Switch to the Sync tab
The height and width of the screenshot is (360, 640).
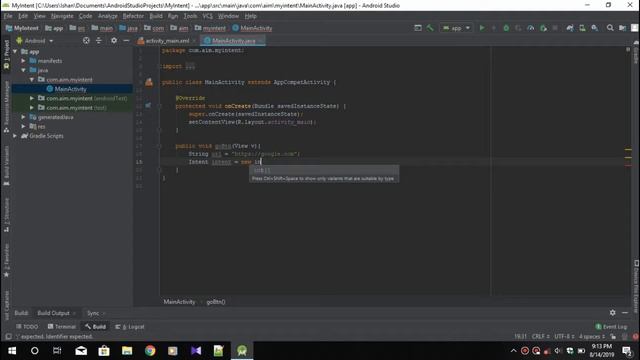click(x=96, y=313)
